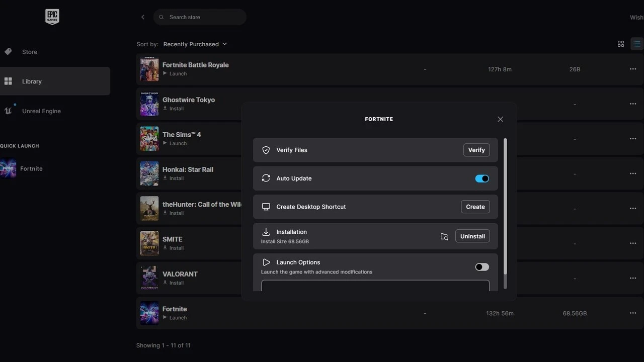The width and height of the screenshot is (644, 362).
Task: Switch to grid view
Action: click(x=621, y=44)
